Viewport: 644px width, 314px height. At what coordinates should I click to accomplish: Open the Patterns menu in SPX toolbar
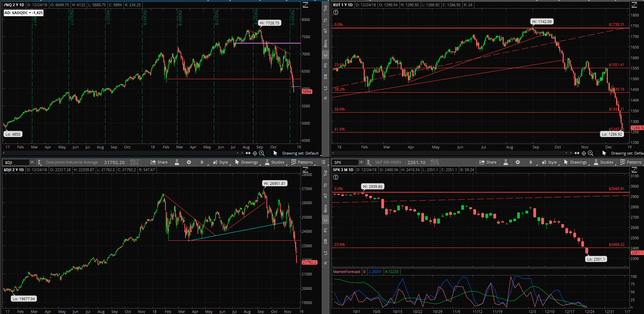631,162
